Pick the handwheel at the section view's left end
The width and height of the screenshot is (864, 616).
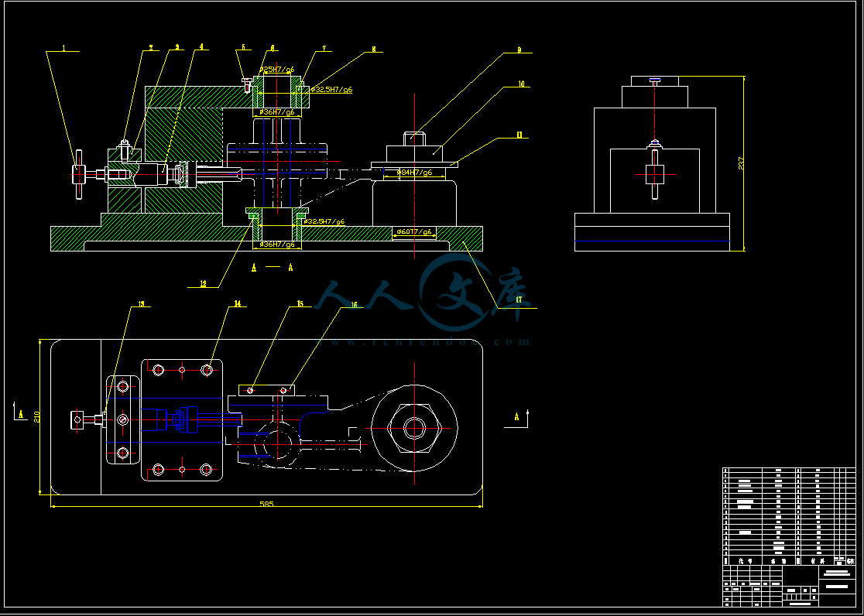coord(79,174)
